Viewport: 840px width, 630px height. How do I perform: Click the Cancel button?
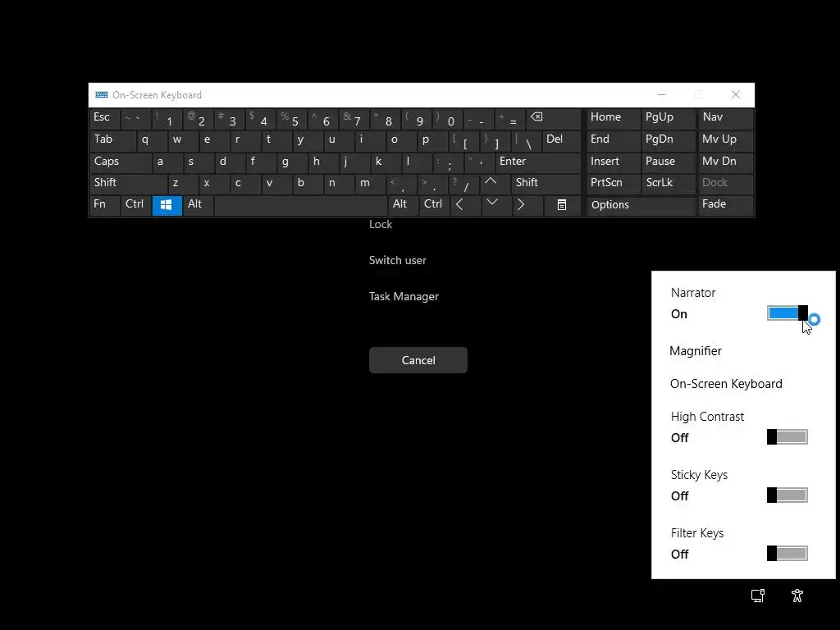click(418, 360)
